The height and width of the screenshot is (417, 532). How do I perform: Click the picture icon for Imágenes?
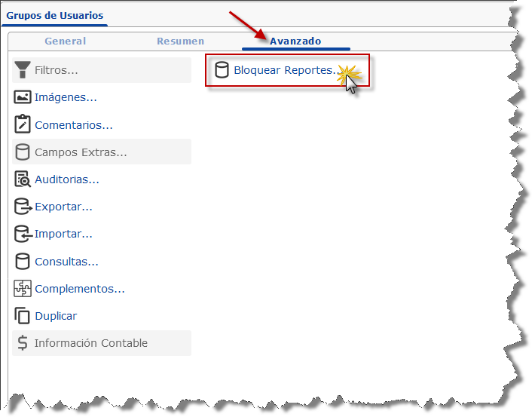pos(23,97)
